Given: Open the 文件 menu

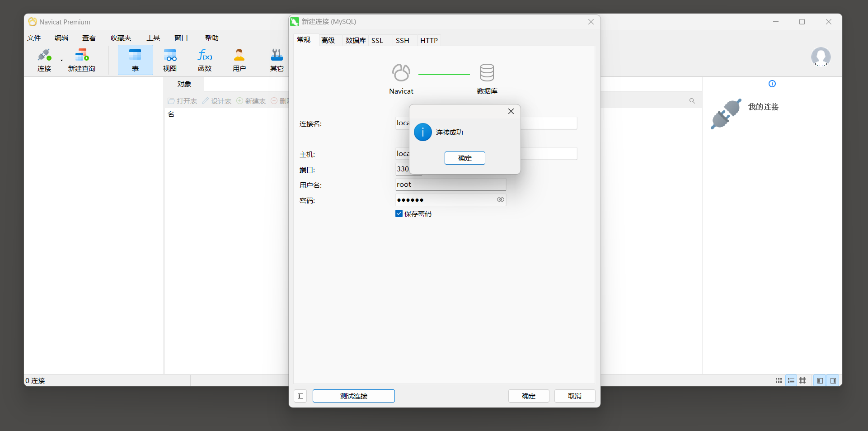Looking at the screenshot, I should tap(34, 38).
